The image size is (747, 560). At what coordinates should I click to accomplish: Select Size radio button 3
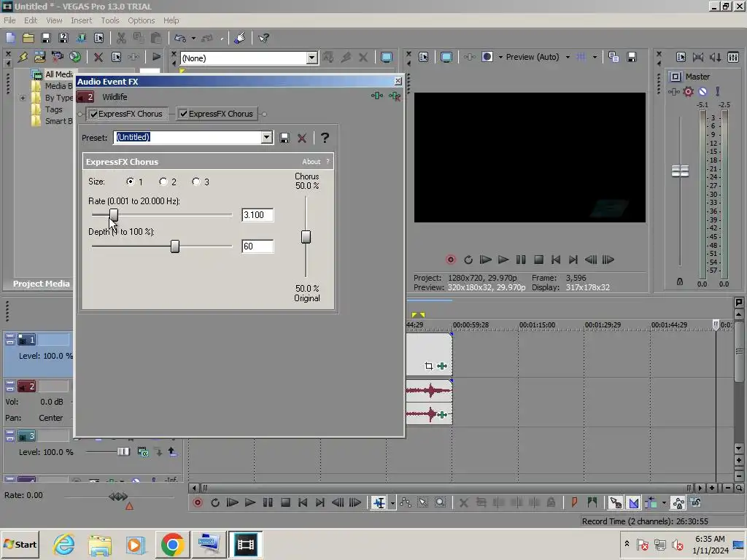(x=196, y=182)
